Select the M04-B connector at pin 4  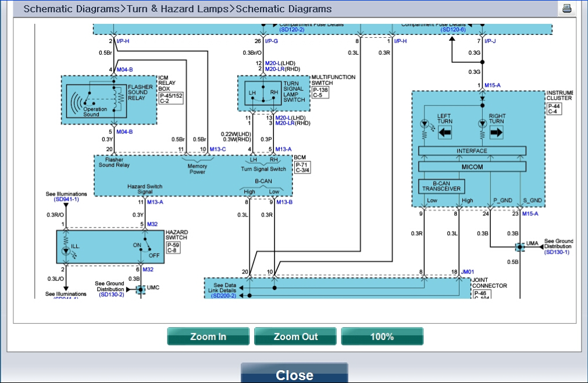(124, 69)
